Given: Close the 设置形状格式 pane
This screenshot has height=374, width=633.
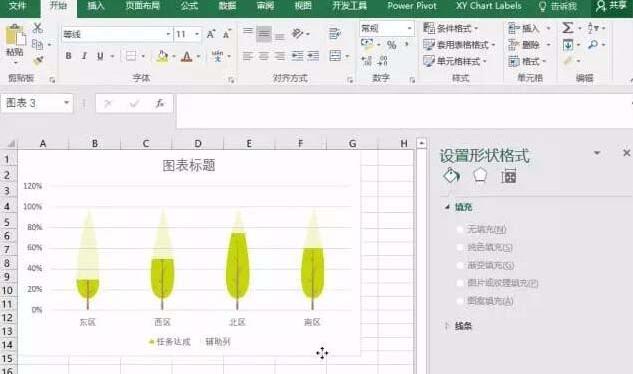Looking at the screenshot, I should [x=626, y=153].
